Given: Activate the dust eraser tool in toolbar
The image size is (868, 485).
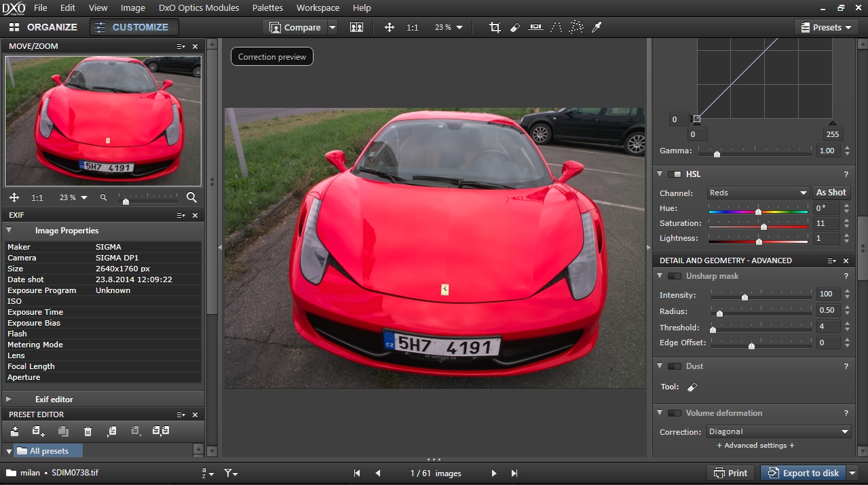Looking at the screenshot, I should click(x=514, y=28).
